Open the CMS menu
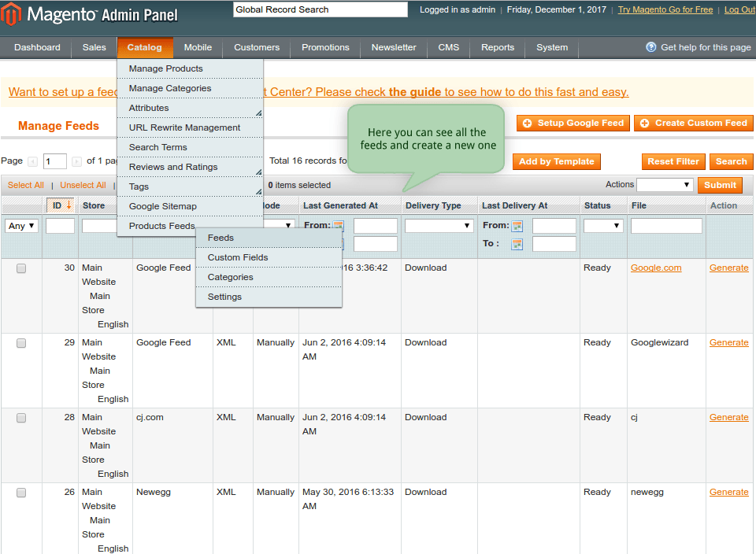 448,47
